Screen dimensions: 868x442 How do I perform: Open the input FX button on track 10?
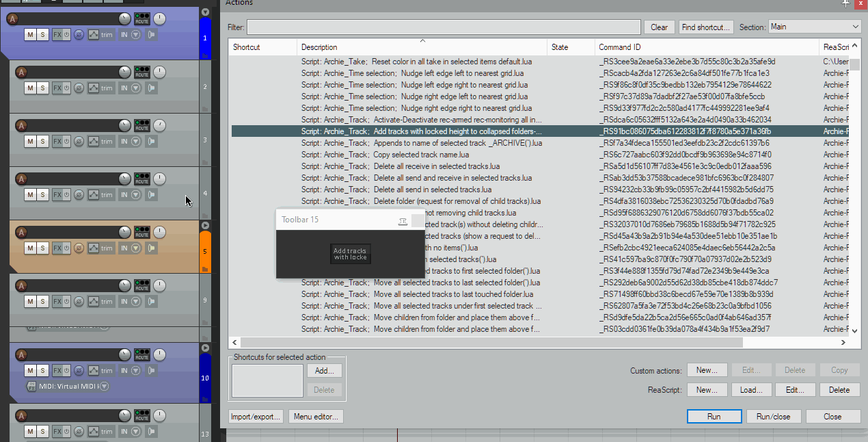pos(32,387)
